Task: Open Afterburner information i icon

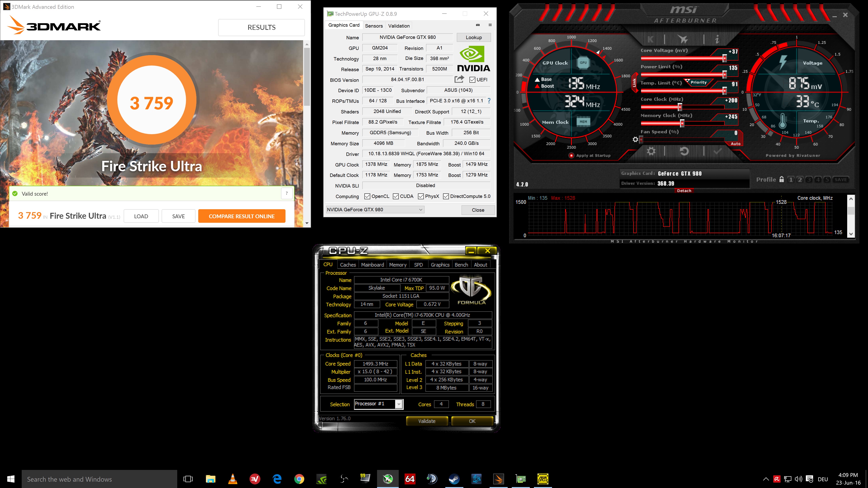Action: coord(717,39)
